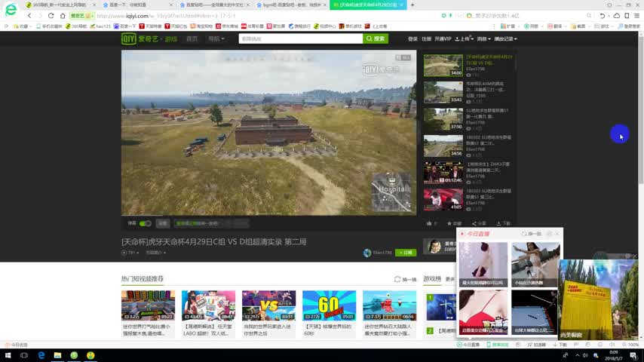Reload the page with the refresh icon
Screen dimensions: 644x362
pos(51,16)
